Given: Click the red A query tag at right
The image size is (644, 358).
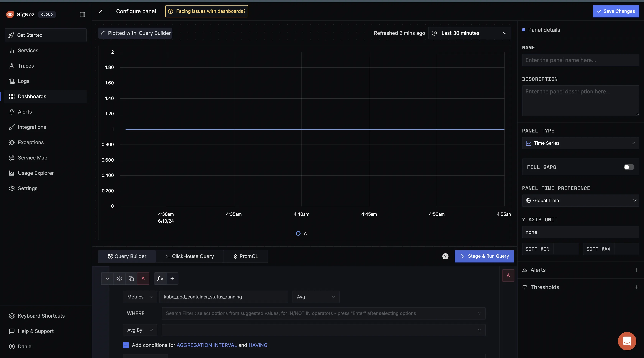Looking at the screenshot, I should coord(508,275).
